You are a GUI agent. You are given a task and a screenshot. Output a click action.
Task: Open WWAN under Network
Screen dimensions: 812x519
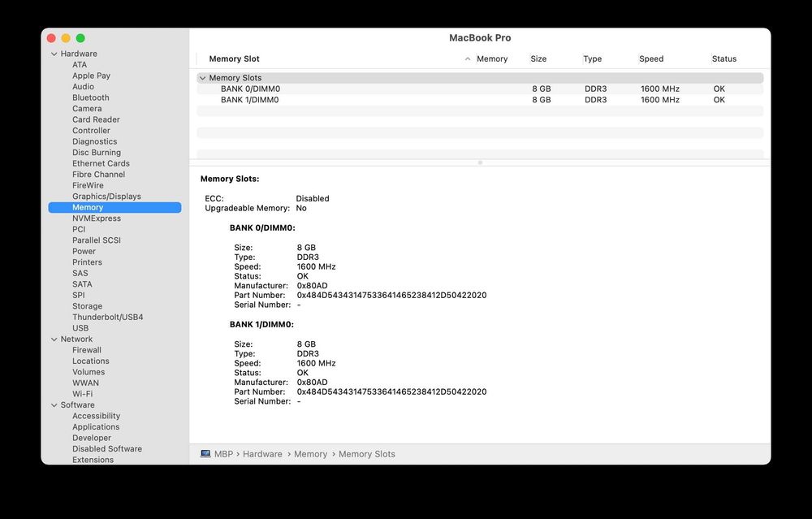click(x=85, y=383)
